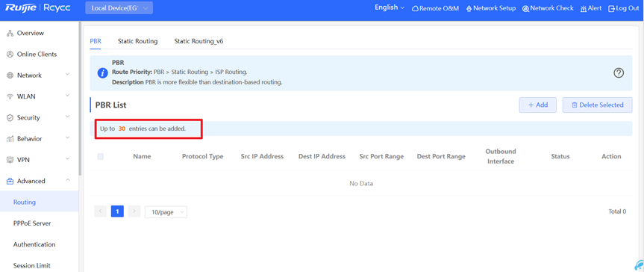Click the Alert siren icon
Viewport: 644px width, 272px height.
click(x=584, y=8)
